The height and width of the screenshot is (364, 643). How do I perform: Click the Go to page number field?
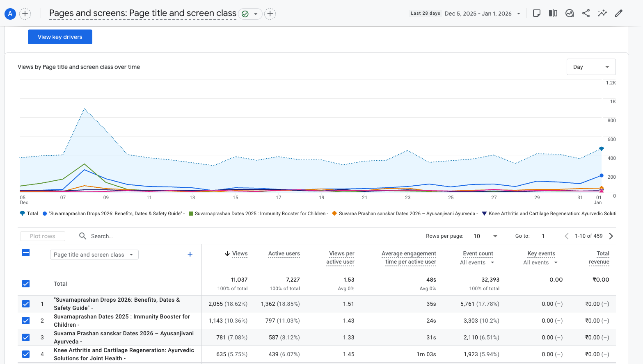[543, 236]
